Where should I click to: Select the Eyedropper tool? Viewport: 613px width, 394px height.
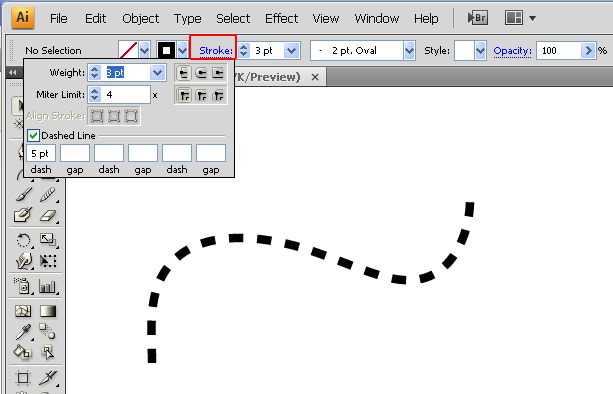[23, 332]
